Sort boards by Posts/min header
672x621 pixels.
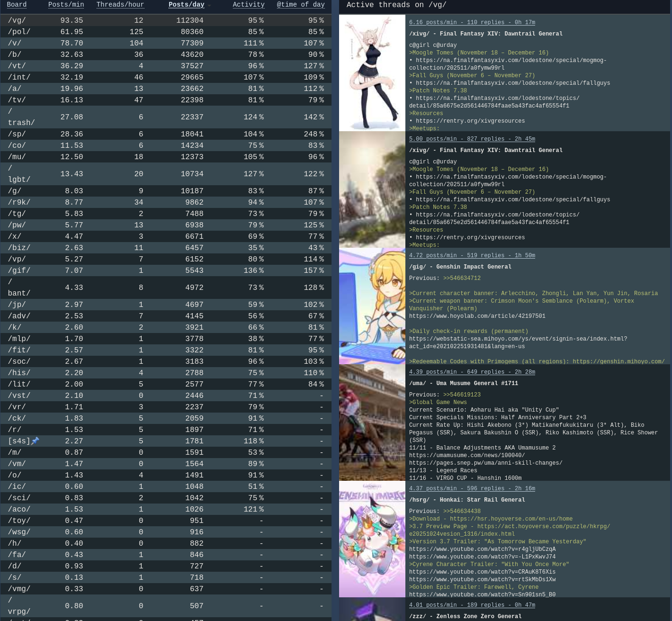click(66, 5)
